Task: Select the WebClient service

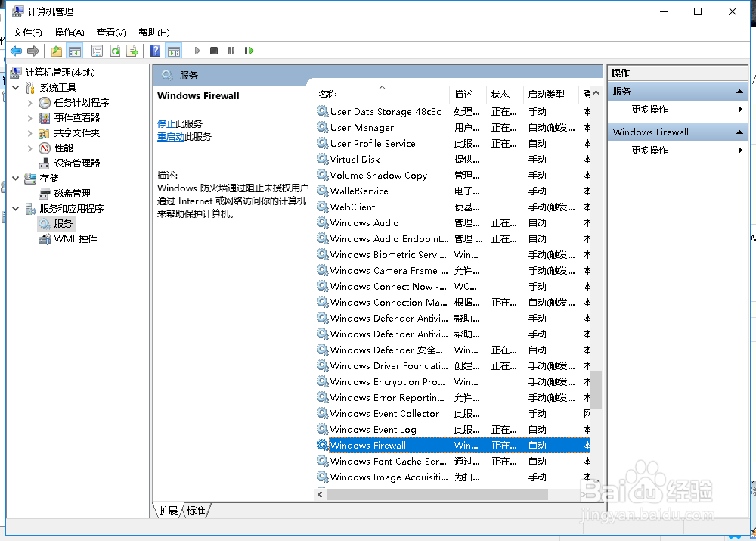Action: point(453,207)
